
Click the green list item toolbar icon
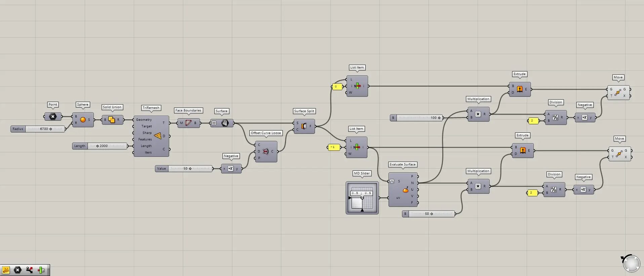click(41, 270)
